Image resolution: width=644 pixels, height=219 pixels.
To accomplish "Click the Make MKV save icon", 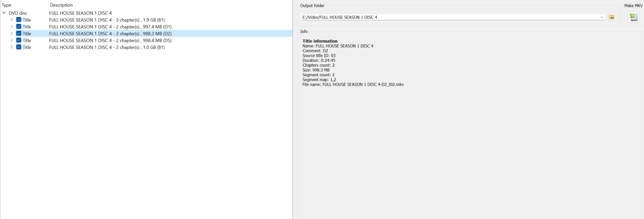I will [x=633, y=17].
